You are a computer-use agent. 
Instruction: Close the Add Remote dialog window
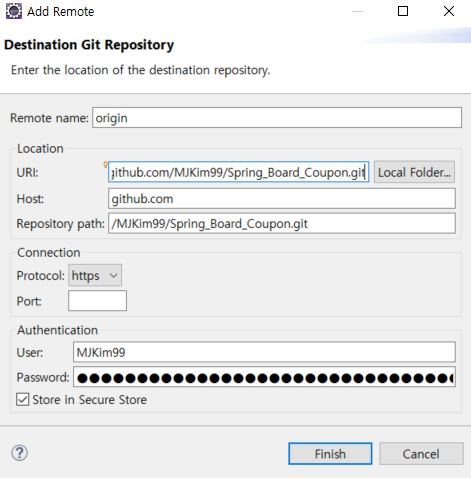coord(449,11)
